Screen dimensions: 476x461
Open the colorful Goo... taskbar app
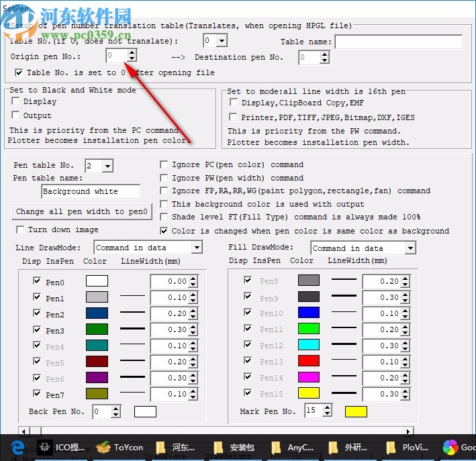point(459,448)
